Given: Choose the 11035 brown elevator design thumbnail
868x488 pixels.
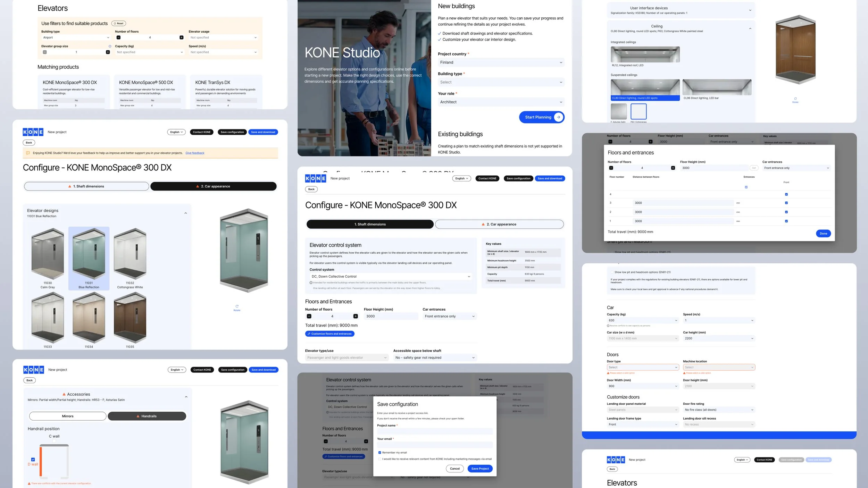Looking at the screenshot, I should tap(130, 318).
